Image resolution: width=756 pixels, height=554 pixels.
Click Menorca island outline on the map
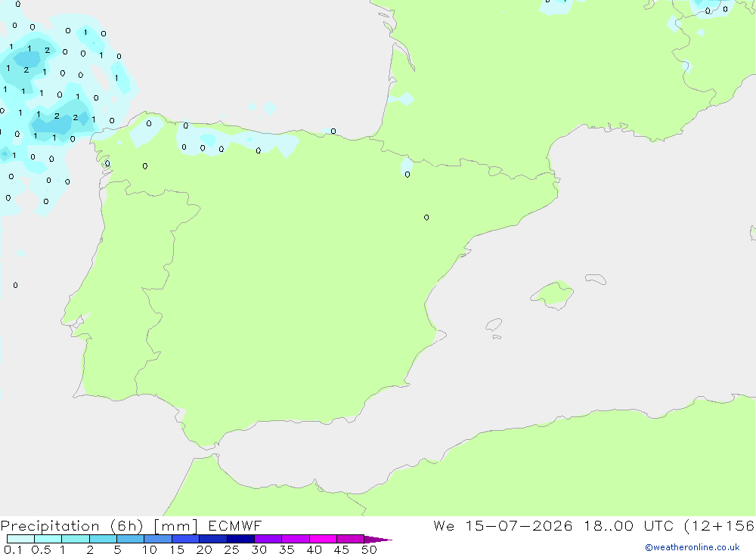[x=596, y=279]
